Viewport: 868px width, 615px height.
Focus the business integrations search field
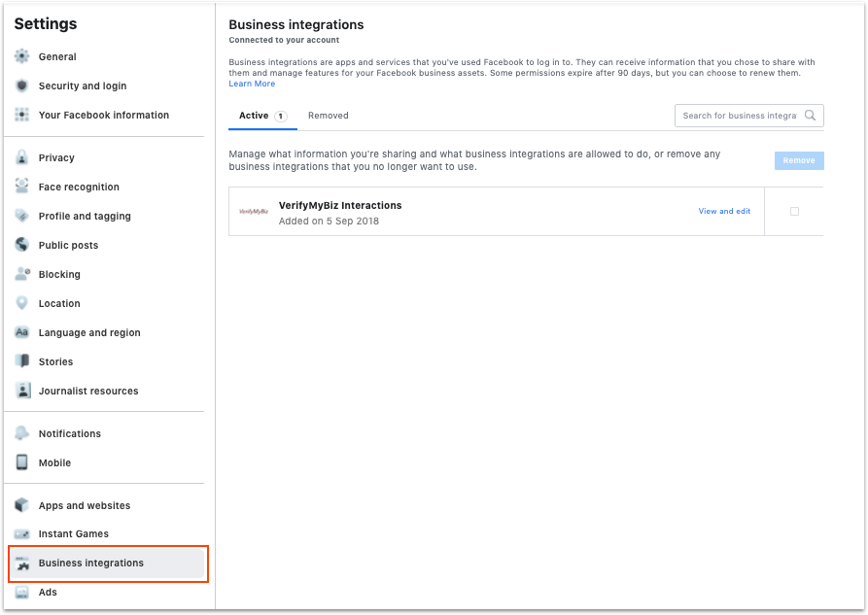coord(739,116)
